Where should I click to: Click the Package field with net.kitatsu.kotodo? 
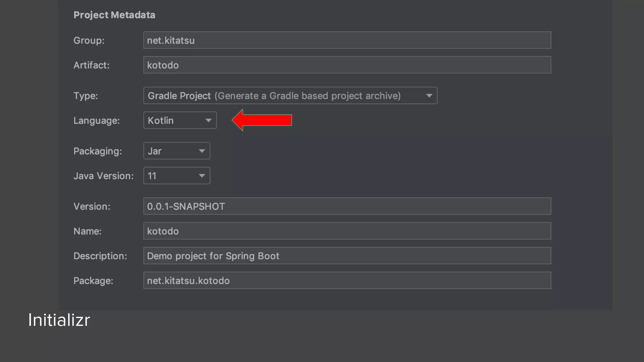click(x=347, y=280)
